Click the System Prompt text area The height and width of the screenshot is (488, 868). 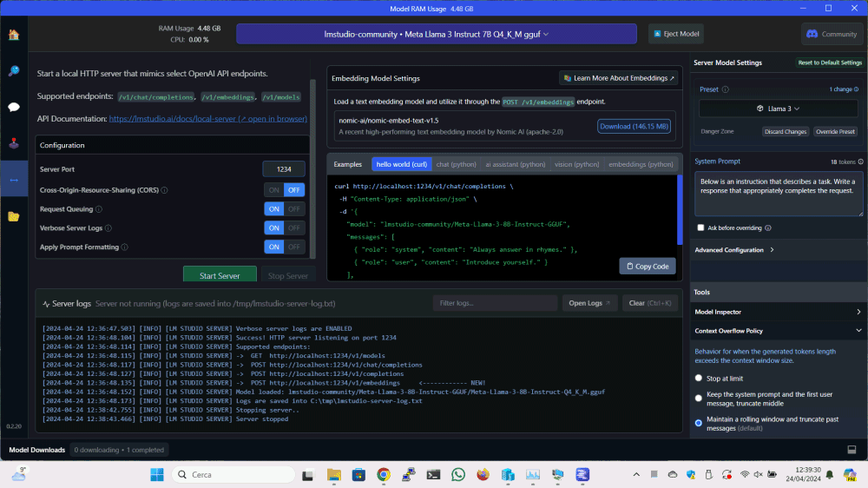pos(779,194)
